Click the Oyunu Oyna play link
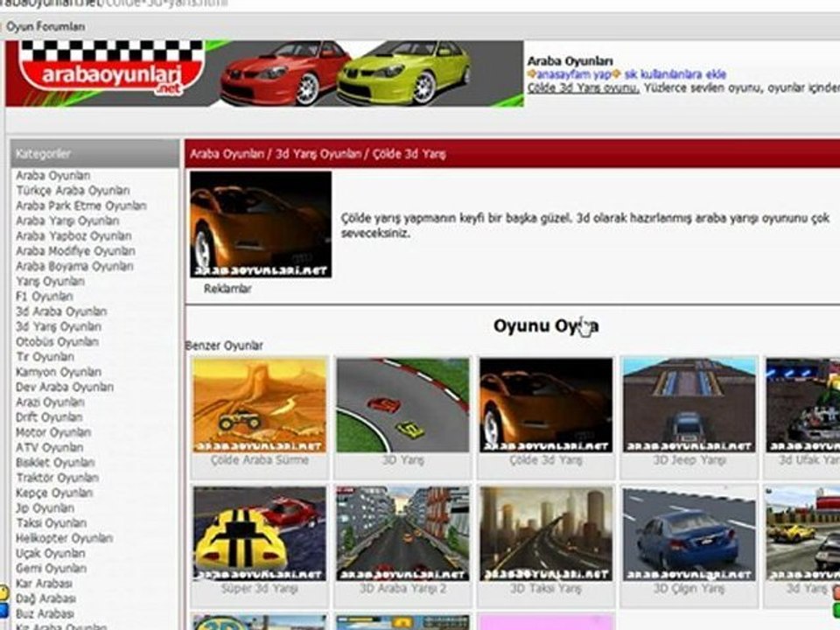This screenshot has height=630, width=840. pyautogui.click(x=546, y=325)
